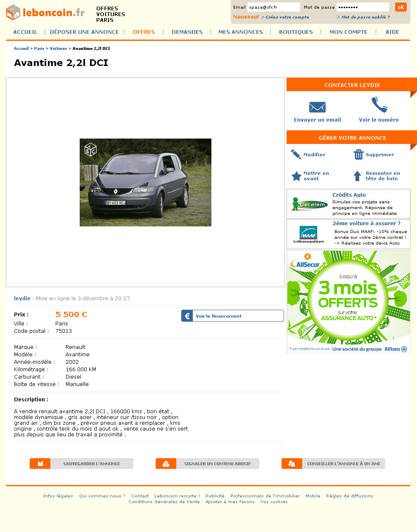Click the warning triangle report icon
The width and height of the screenshot is (417, 532).
tap(166, 464)
